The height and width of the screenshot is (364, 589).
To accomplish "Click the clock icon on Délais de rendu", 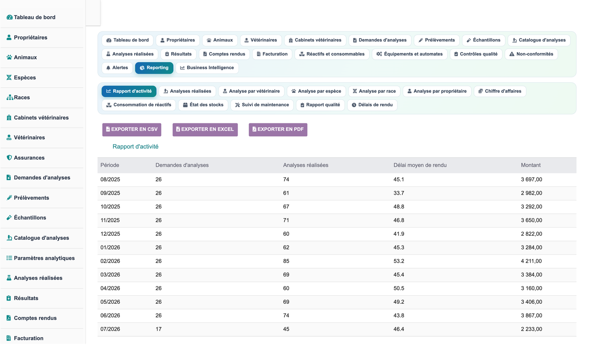I will [354, 105].
